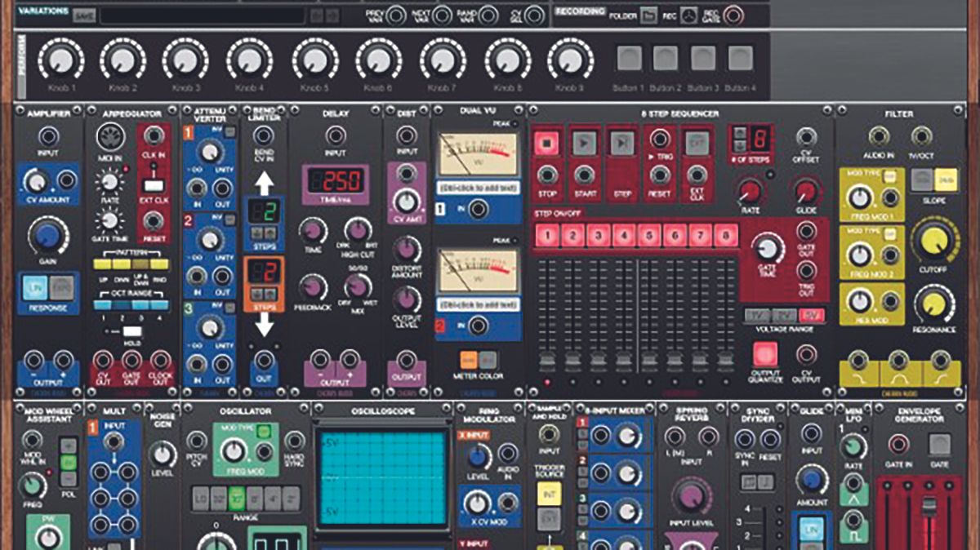This screenshot has width=980, height=550.
Task: Enable the 24dB Slope toggle on the Filter
Action: [945, 179]
